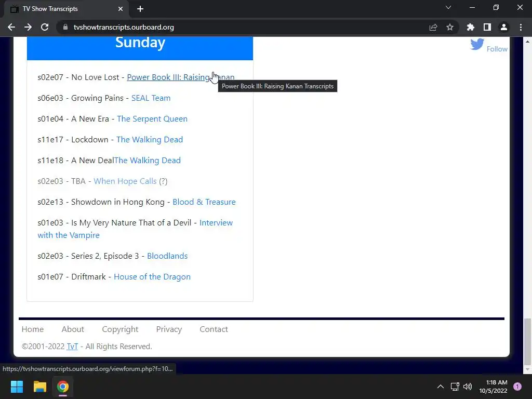
Task: Open the Chrome three-dot menu
Action: [521, 27]
